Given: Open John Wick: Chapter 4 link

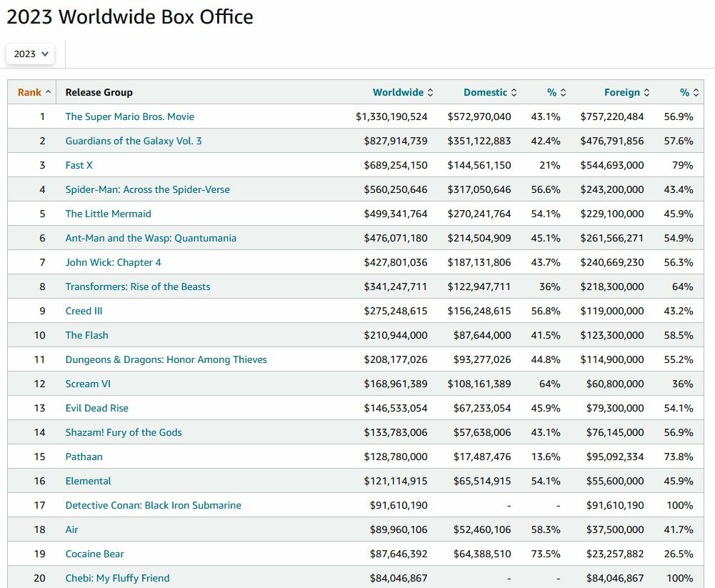Looking at the screenshot, I should pos(113,262).
